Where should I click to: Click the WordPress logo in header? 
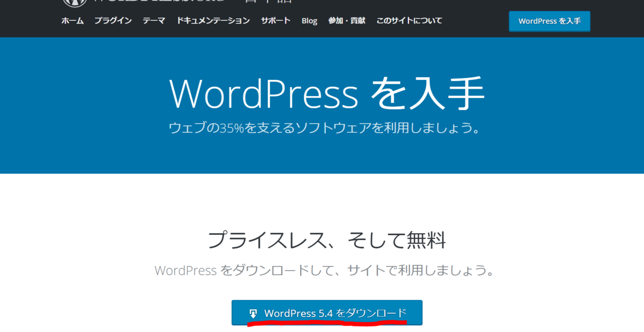tap(74, 3)
